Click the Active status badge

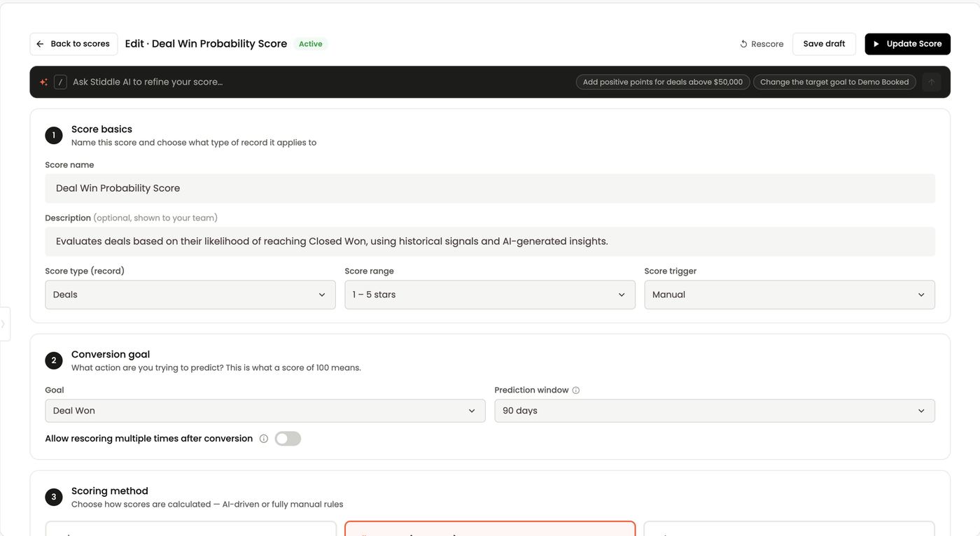coord(311,44)
